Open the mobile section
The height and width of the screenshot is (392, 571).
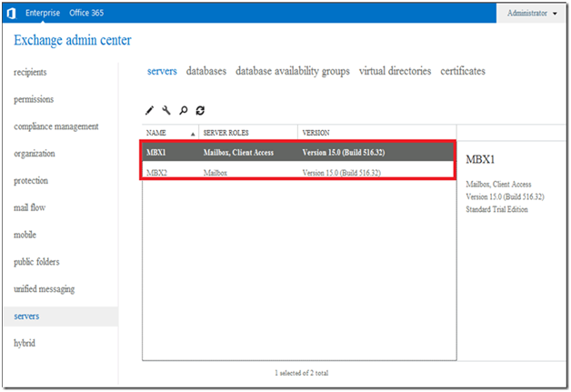(x=25, y=235)
